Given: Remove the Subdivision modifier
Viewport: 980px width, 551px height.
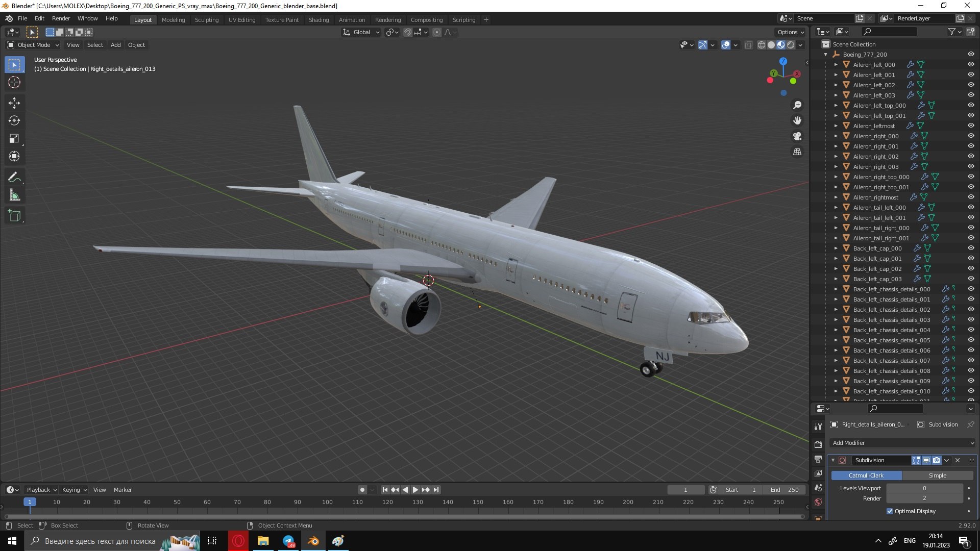Looking at the screenshot, I should [958, 460].
